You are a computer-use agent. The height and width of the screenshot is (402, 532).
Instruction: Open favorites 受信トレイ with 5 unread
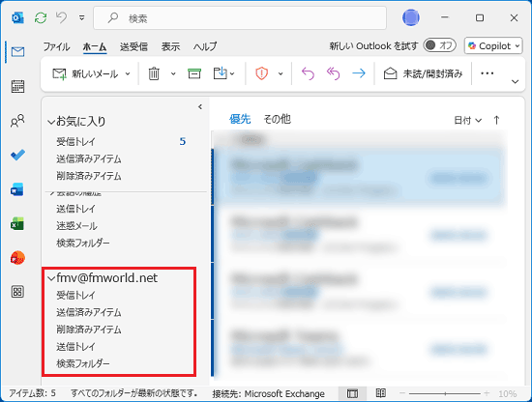[122, 142]
